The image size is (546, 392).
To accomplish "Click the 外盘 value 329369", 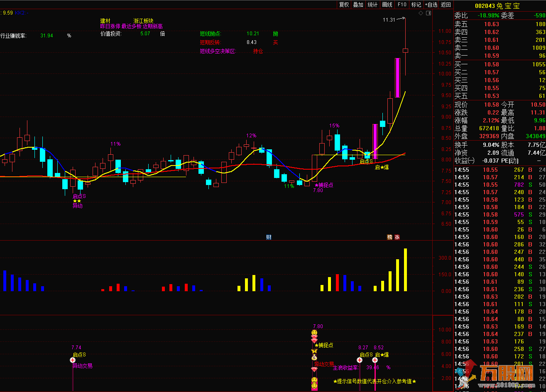I will coord(488,136).
